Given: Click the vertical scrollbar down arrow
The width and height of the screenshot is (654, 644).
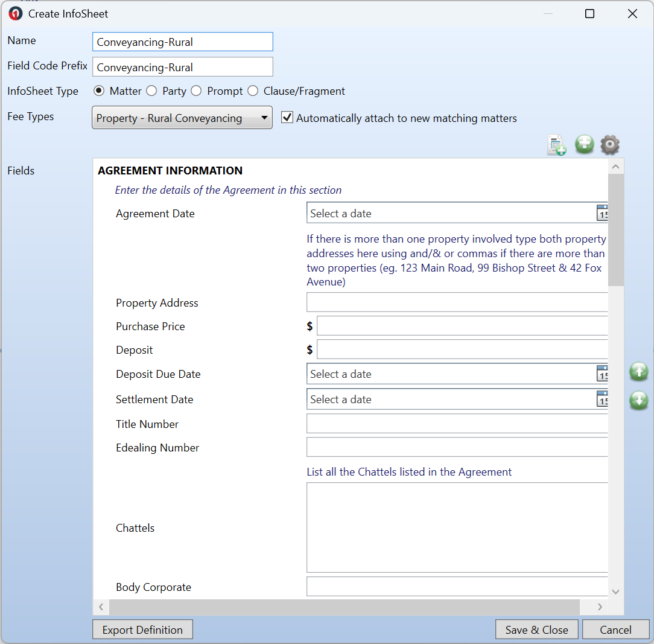Looking at the screenshot, I should [615, 591].
